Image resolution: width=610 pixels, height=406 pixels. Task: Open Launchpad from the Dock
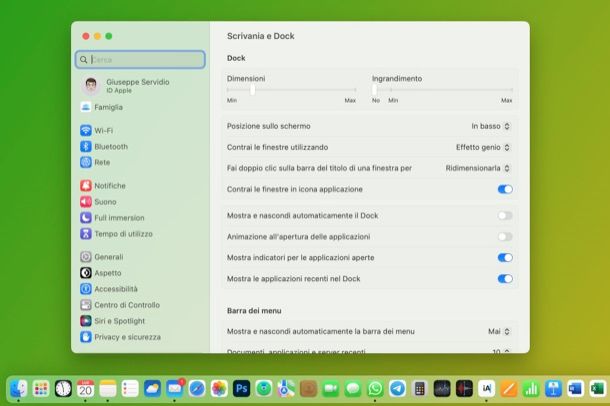[41, 388]
